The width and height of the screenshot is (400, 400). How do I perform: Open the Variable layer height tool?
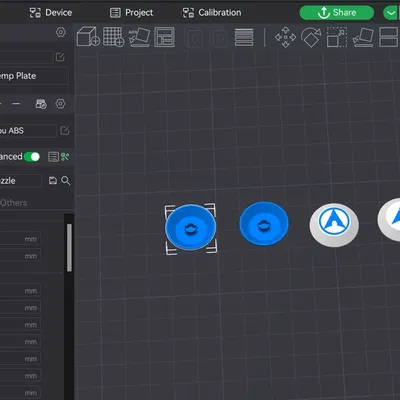pos(244,37)
